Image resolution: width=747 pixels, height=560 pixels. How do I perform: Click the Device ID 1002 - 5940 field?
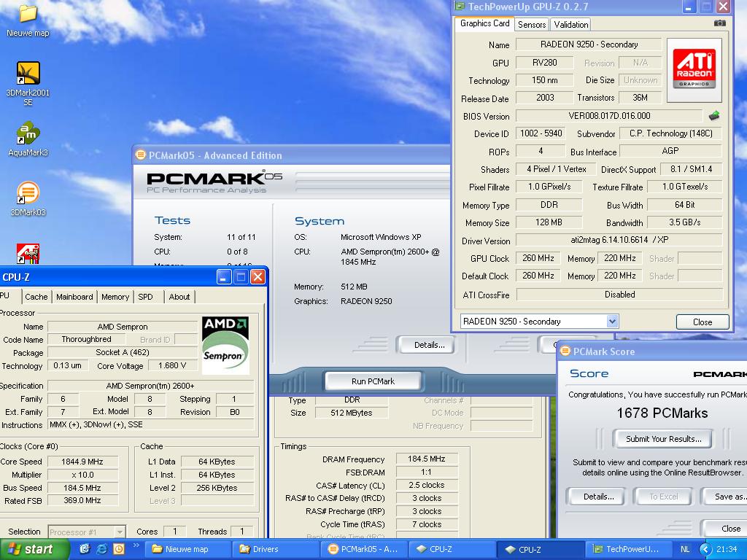(541, 133)
